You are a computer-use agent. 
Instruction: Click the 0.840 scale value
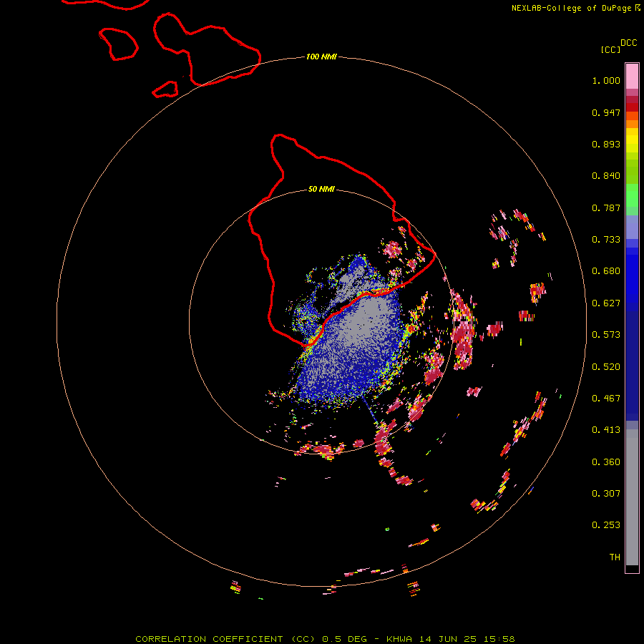(x=606, y=176)
